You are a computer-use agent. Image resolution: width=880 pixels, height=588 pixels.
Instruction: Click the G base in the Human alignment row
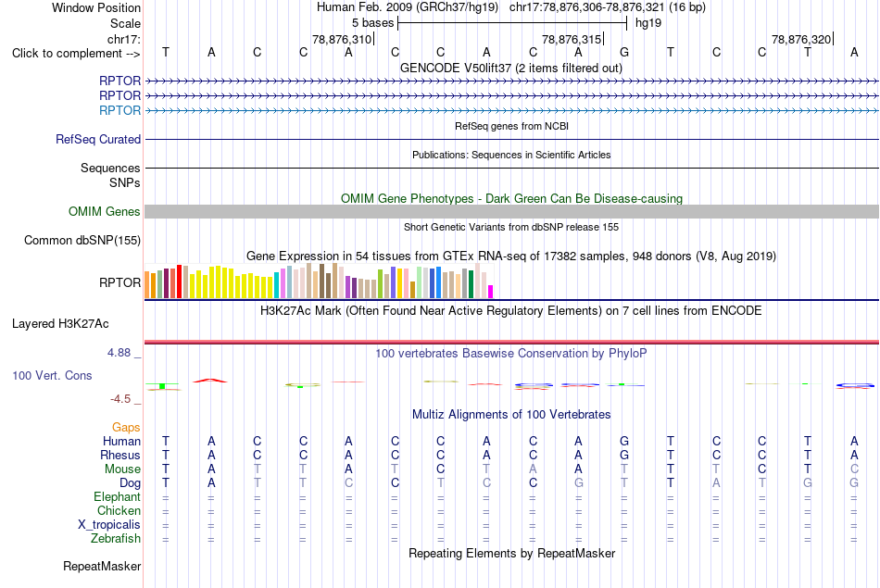coord(624,442)
